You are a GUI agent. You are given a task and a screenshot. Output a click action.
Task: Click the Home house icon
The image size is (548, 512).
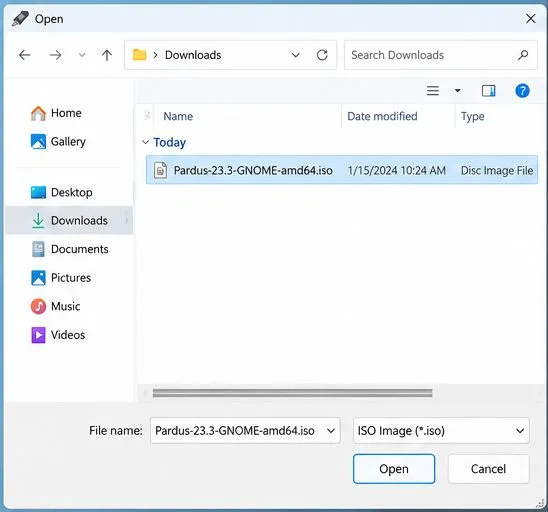pyautogui.click(x=38, y=113)
